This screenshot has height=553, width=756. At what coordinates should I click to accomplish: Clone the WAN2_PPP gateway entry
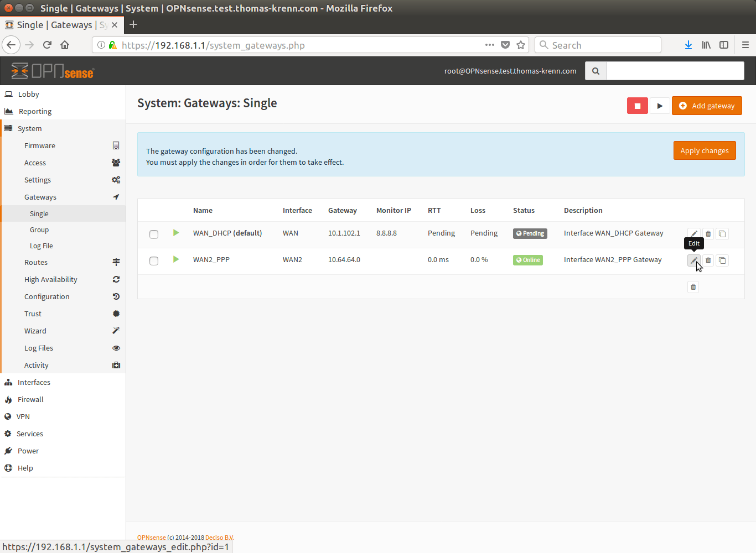(x=722, y=260)
